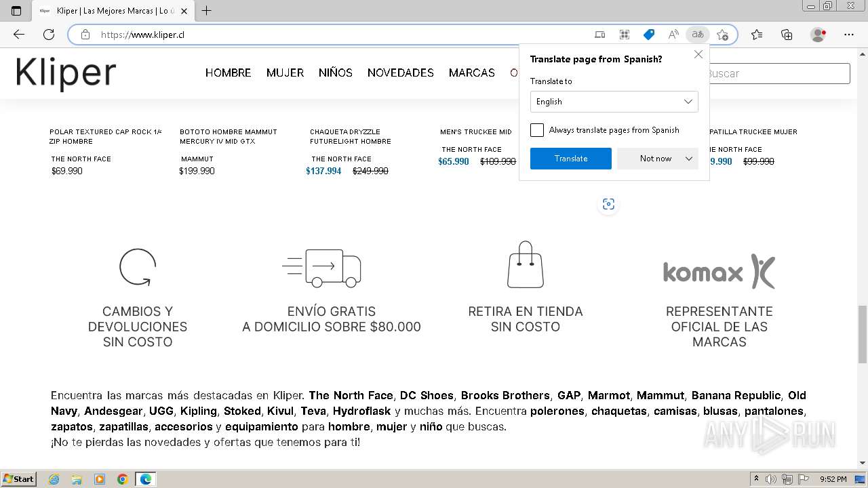Click RETIRA EN TIENDA SIN COSTO text
The width and height of the screenshot is (868, 488).
coord(526,319)
